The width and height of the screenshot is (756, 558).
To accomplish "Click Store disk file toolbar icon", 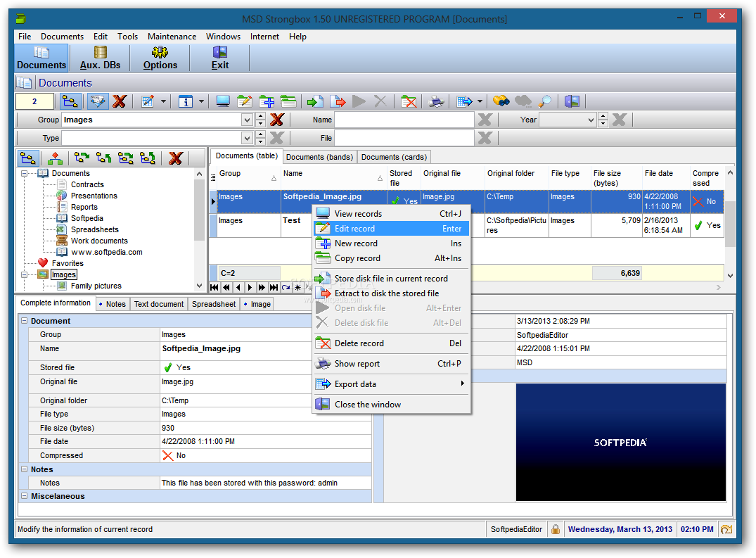I will coord(315,101).
